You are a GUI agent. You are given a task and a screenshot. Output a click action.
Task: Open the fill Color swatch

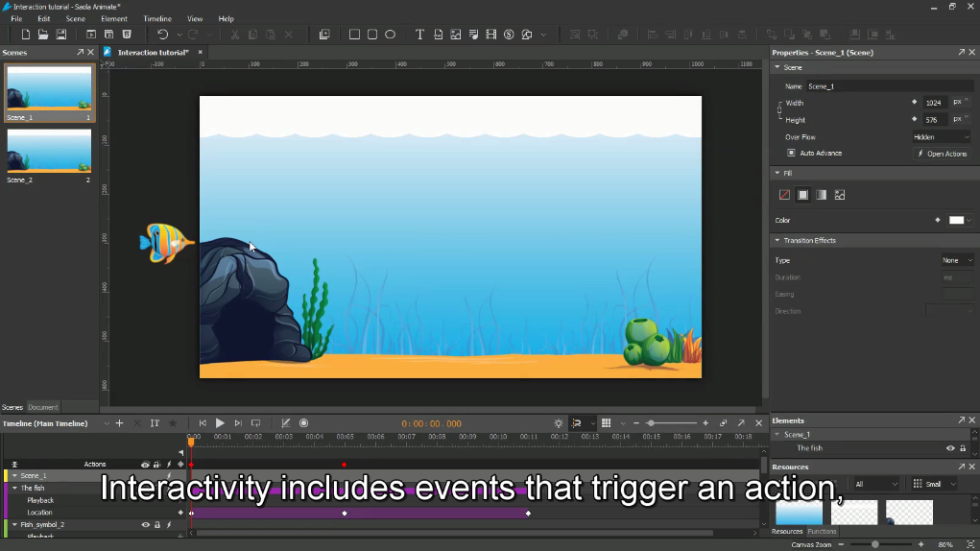[x=957, y=220]
